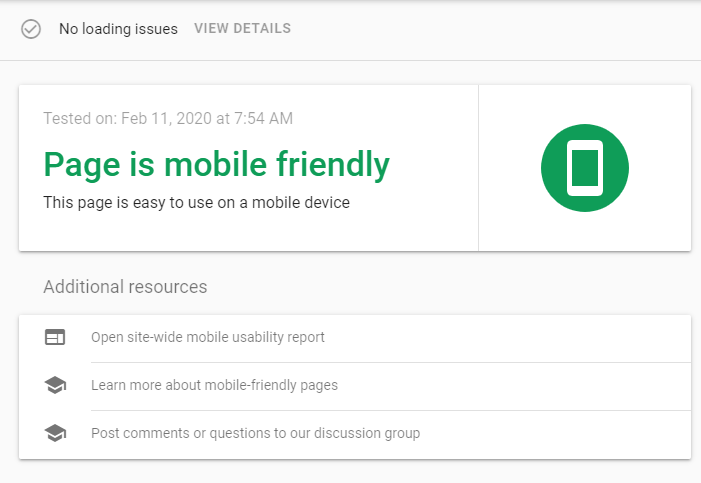Open site-wide mobile usability report link

[x=208, y=337]
